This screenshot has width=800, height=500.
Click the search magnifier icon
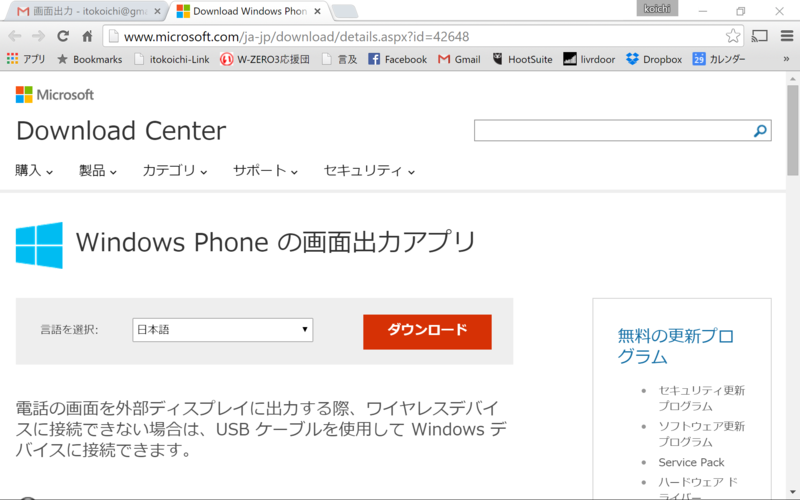pos(760,131)
